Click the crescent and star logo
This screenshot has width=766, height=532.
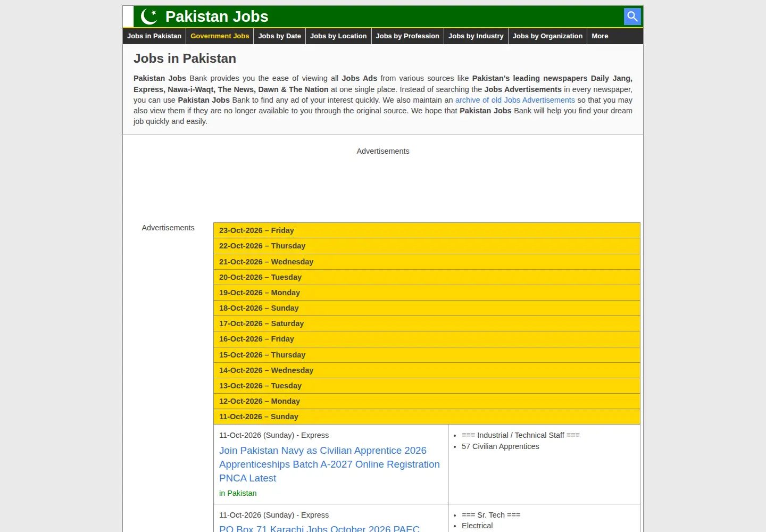pyautogui.click(x=149, y=16)
